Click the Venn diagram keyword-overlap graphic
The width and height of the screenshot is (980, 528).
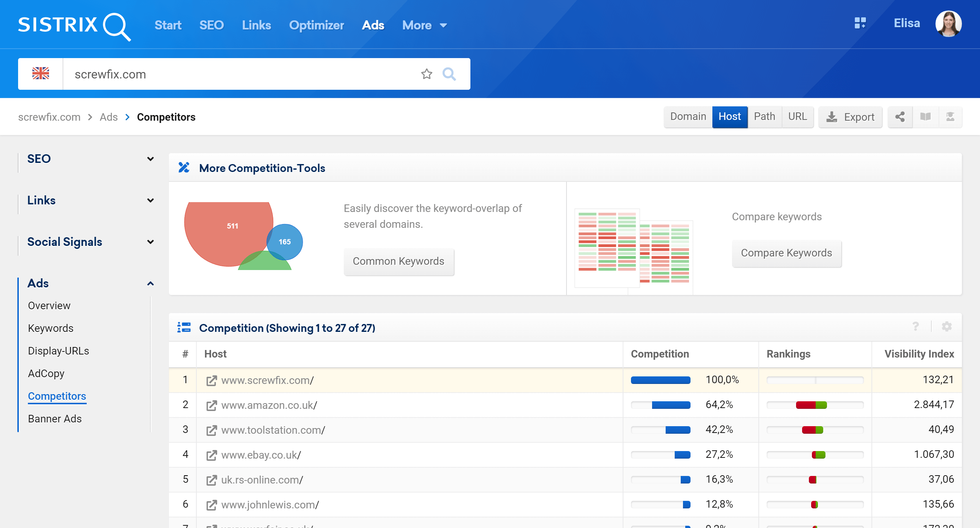tap(243, 236)
